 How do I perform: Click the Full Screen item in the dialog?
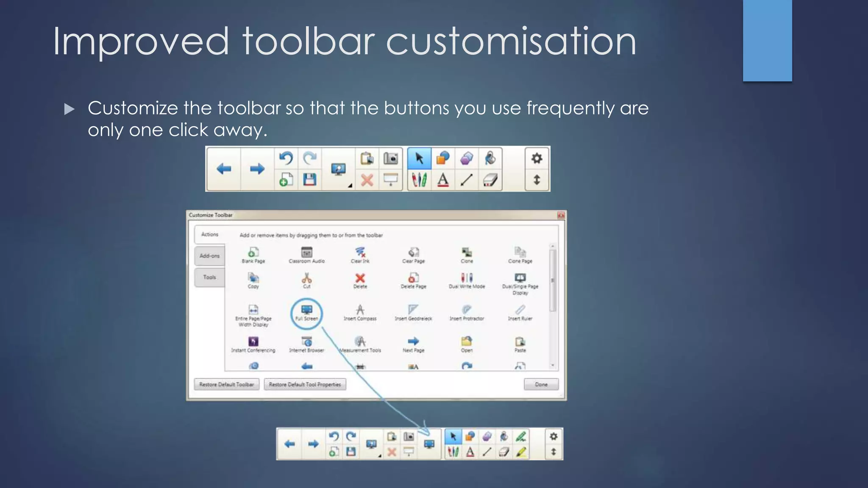[x=306, y=313]
